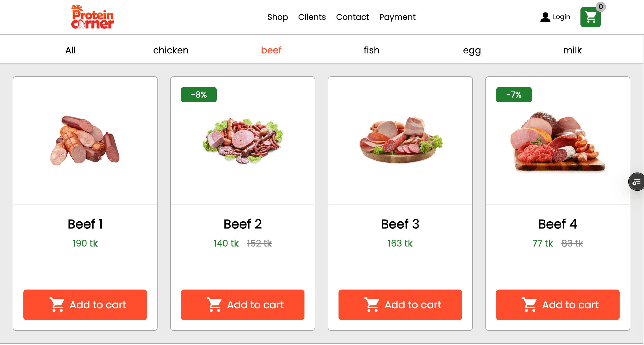
Task: Open the Shop menu item
Action: pos(278,17)
